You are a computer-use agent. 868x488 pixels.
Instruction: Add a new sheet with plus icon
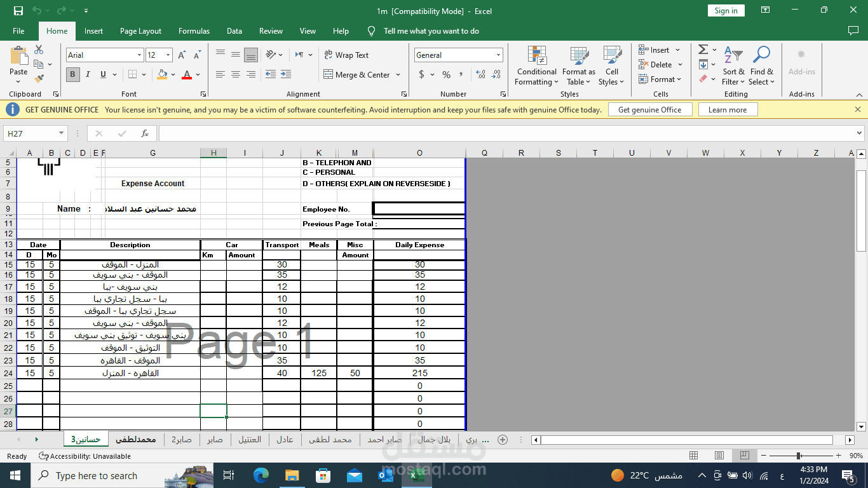pyautogui.click(x=503, y=440)
